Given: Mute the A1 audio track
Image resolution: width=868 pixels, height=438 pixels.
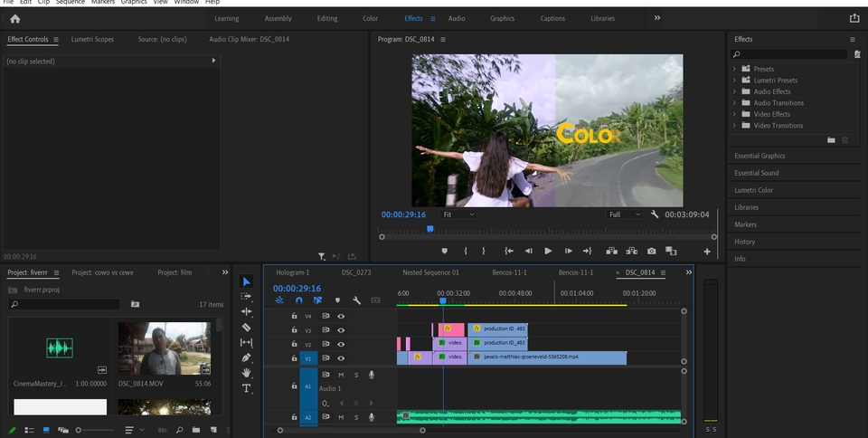Looking at the screenshot, I should [341, 375].
